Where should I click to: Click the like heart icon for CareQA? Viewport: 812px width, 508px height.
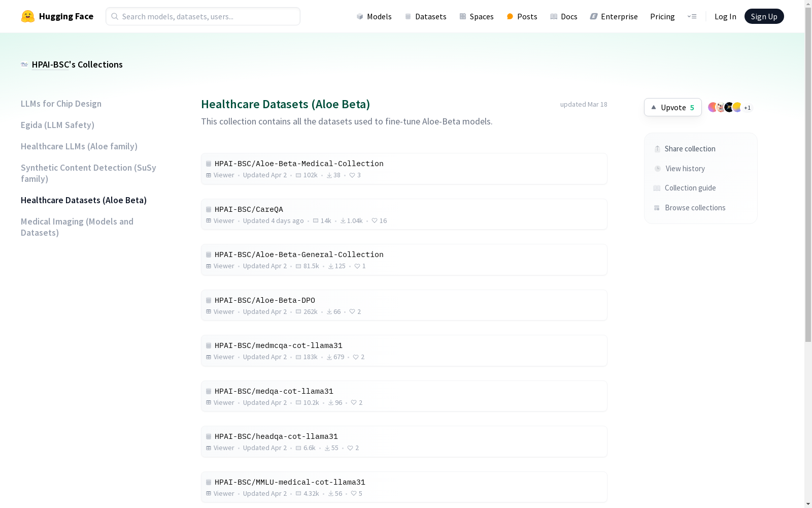point(375,220)
